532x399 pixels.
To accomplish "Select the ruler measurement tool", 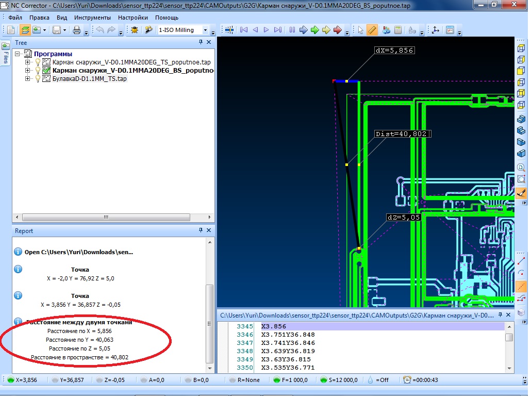I will tap(373, 30).
